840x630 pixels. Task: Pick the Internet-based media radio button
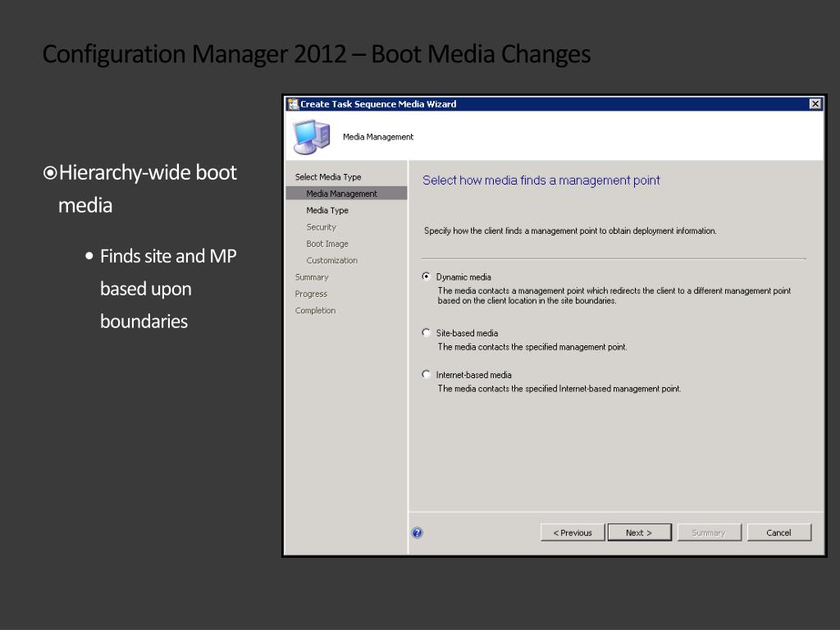(x=426, y=374)
